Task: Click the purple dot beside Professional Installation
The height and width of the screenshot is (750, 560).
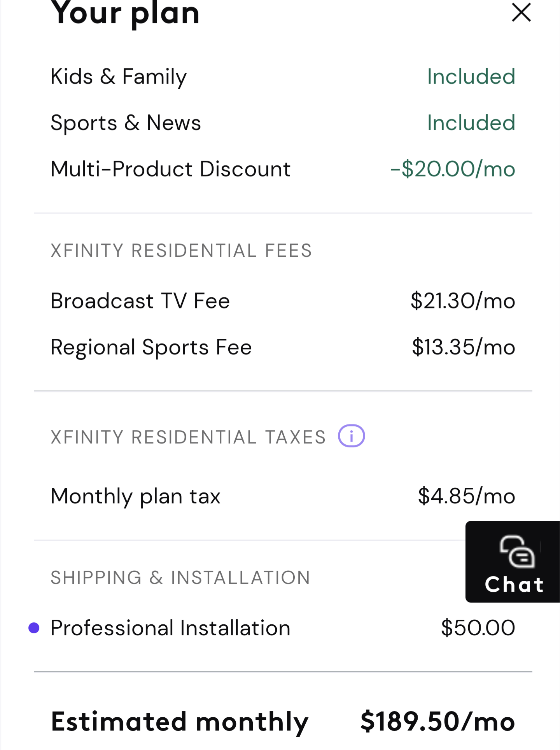Action: click(34, 627)
